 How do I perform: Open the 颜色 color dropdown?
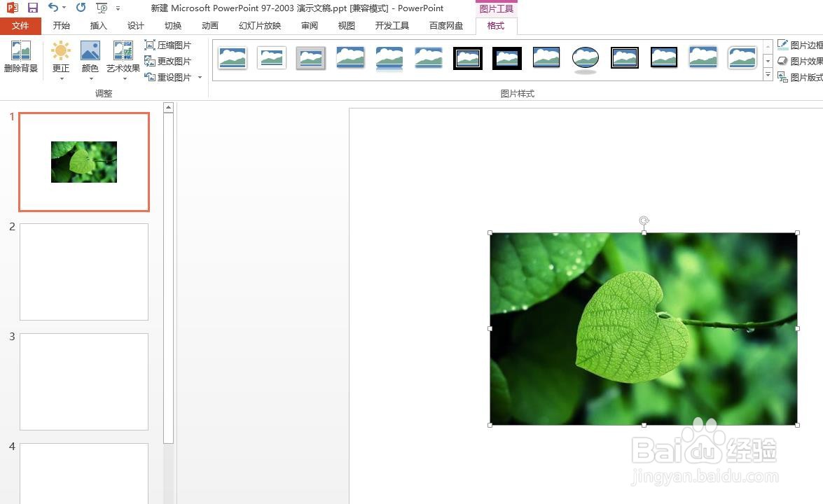pyautogui.click(x=90, y=61)
